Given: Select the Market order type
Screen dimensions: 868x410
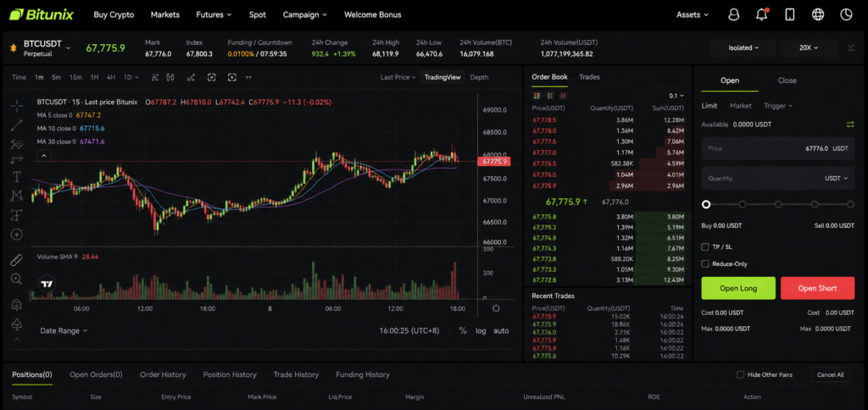Looking at the screenshot, I should [741, 106].
